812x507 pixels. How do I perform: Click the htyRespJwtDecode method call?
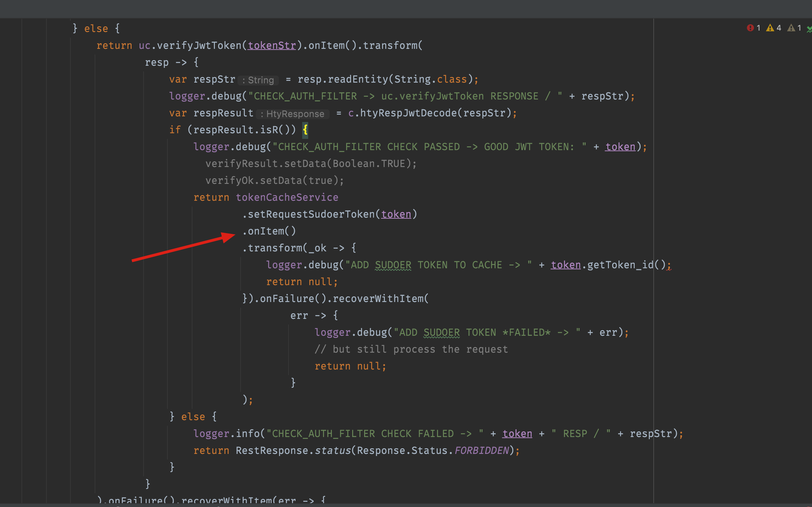click(x=408, y=113)
